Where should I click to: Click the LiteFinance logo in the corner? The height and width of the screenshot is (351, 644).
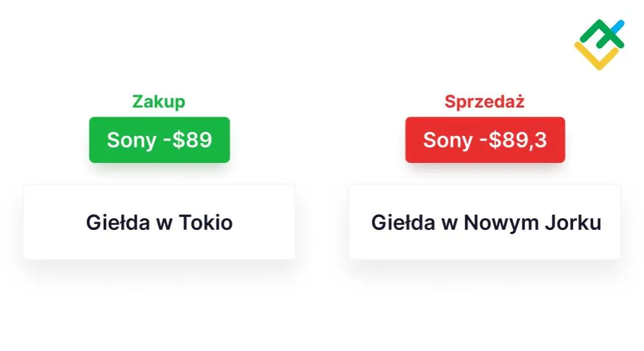600,44
